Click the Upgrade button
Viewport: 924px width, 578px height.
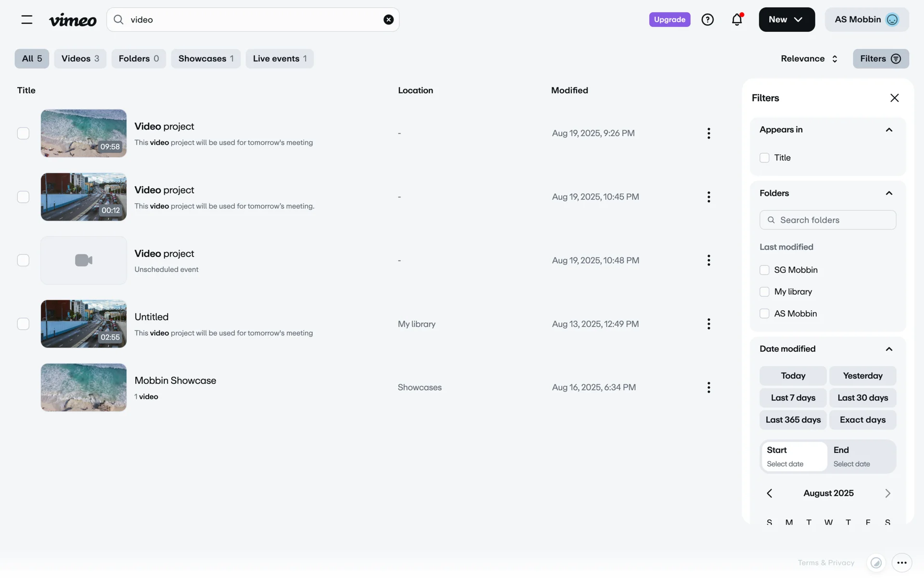point(669,20)
